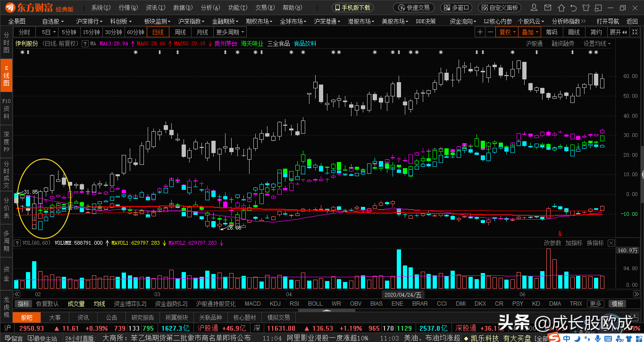Viewport: 644px width, 342px height.
Task: Select 日线 daily chart
Action: (158, 32)
